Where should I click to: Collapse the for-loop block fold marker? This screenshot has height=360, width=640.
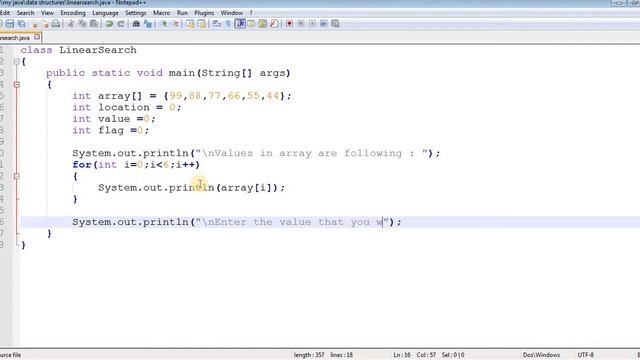pyautogui.click(x=16, y=176)
